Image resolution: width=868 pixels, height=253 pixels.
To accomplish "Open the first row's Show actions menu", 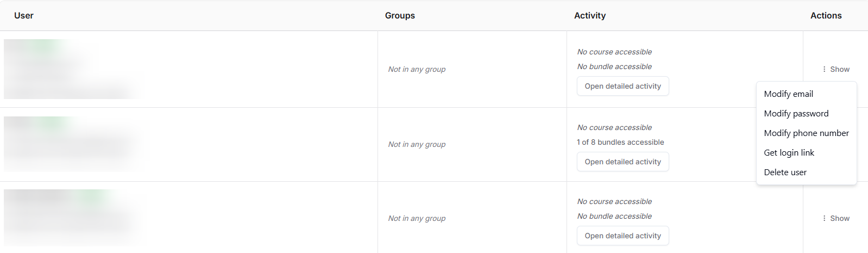I will [x=835, y=69].
